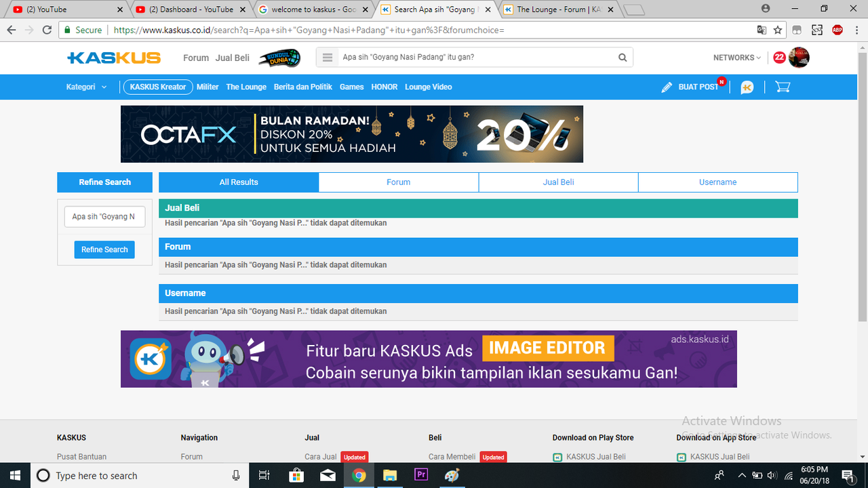Click the BUAT POST button
The height and width of the screenshot is (488, 868).
pyautogui.click(x=698, y=87)
